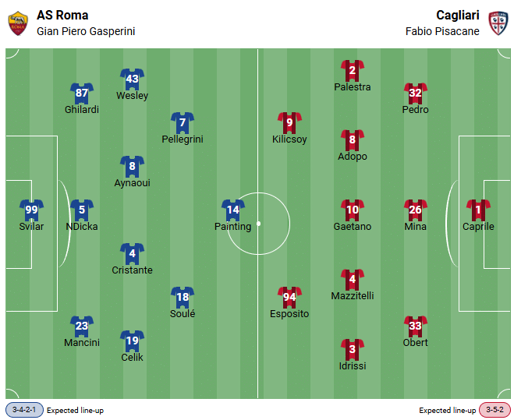Select Wesley's number 43 shirt icon
Screen dimensions: 514x420
tap(132, 79)
